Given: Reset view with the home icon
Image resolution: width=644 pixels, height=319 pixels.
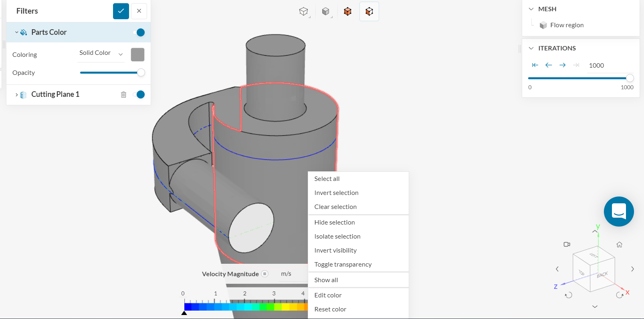Looking at the screenshot, I should click(619, 245).
